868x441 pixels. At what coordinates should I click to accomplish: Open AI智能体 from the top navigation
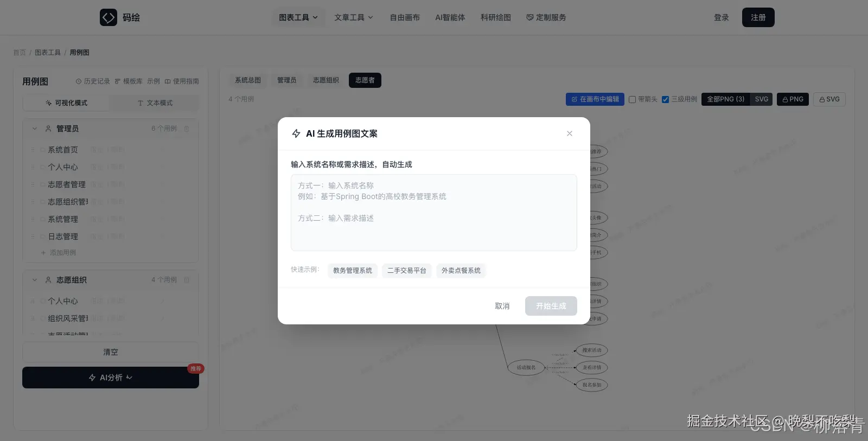[450, 17]
